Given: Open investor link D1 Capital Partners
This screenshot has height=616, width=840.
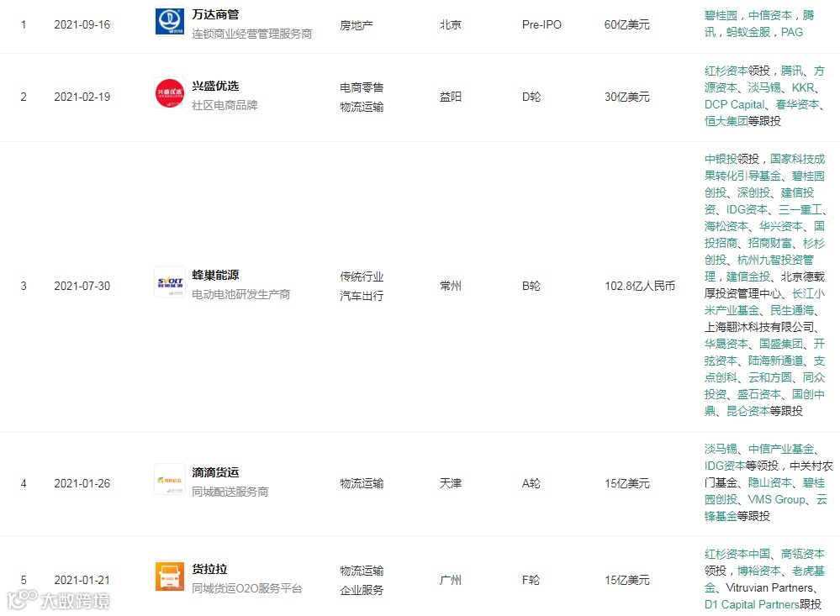Looking at the screenshot, I should (752, 605).
